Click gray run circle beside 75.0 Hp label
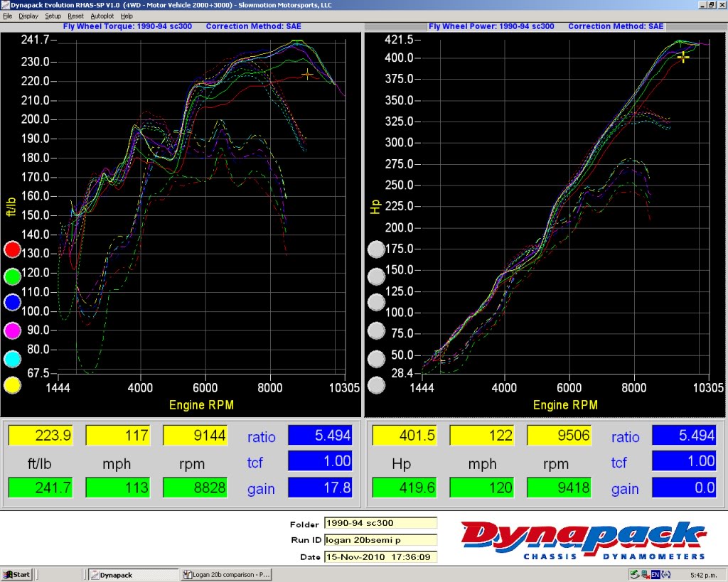The height and width of the screenshot is (582, 728). (376, 331)
